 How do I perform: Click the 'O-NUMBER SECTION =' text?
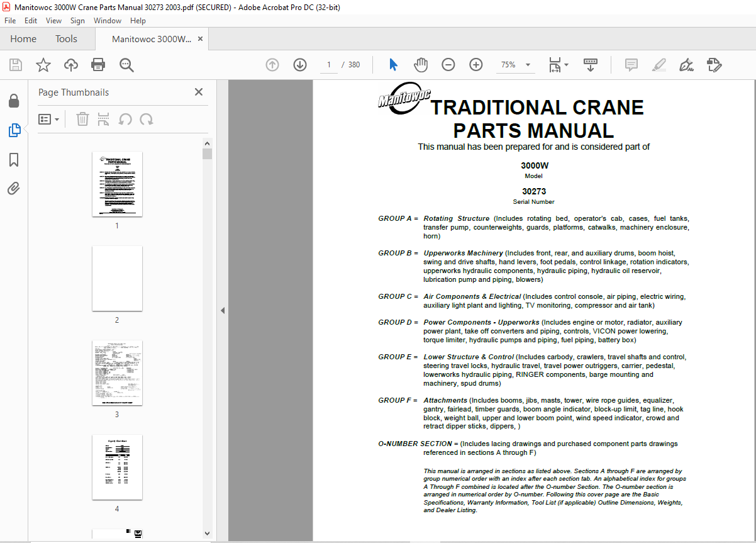pos(418,444)
